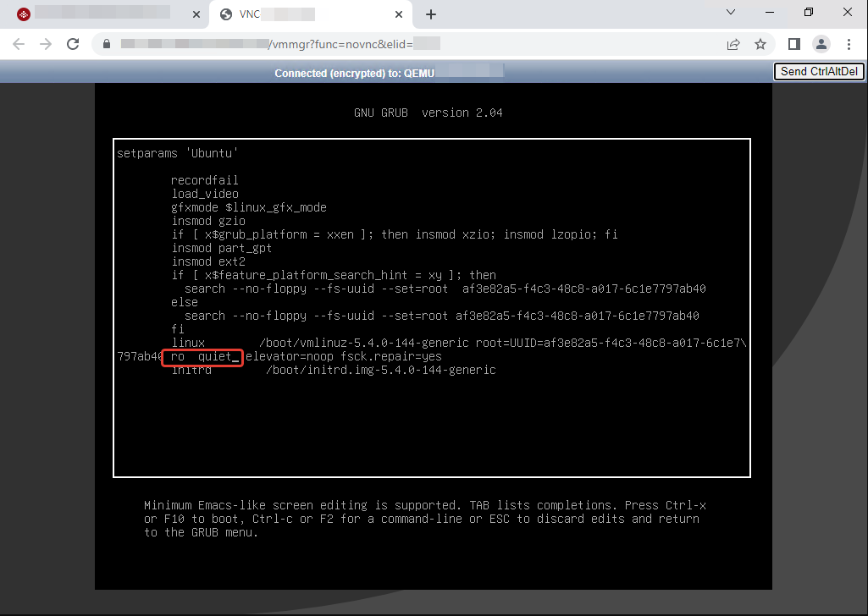The height and width of the screenshot is (616, 868).
Task: Click the Share this page icon
Action: pyautogui.click(x=733, y=44)
